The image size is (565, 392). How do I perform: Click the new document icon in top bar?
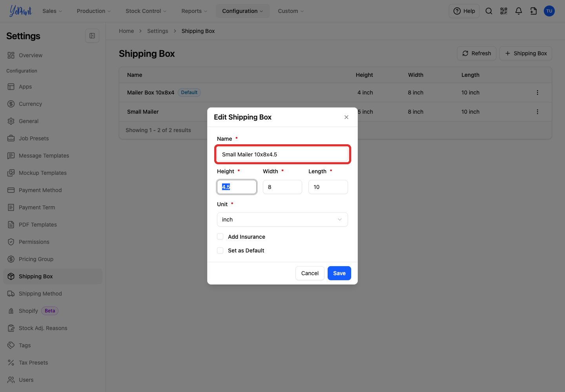click(534, 11)
